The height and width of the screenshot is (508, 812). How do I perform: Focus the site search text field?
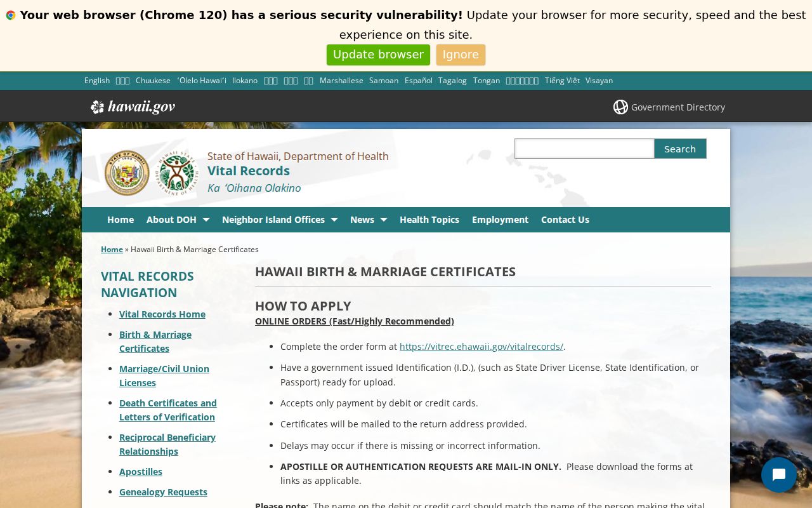coord(584,149)
